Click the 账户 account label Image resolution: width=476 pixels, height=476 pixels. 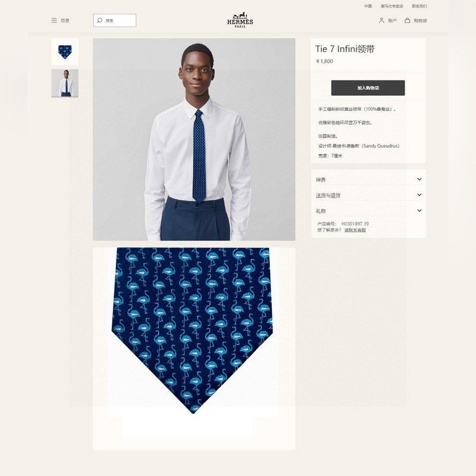392,21
